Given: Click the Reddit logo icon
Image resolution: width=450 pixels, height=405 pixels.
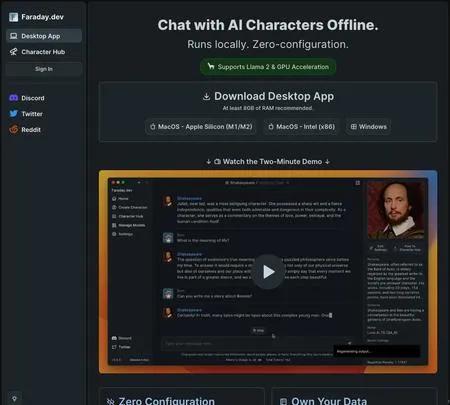Looking at the screenshot, I should pos(13,129).
